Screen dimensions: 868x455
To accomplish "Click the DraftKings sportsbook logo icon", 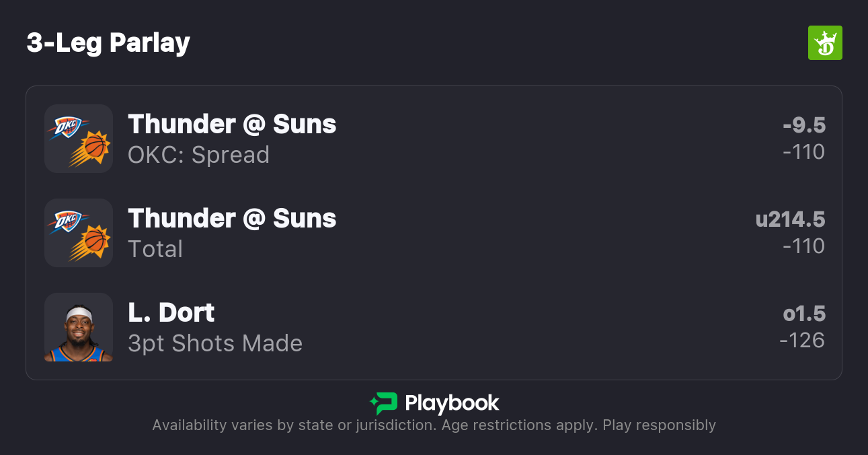I will pyautogui.click(x=824, y=43).
